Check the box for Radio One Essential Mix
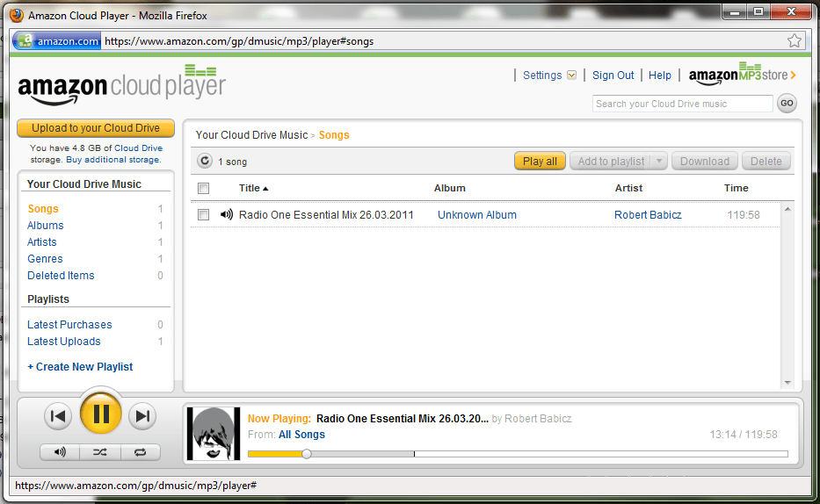The width and height of the screenshot is (820, 504). [x=203, y=214]
